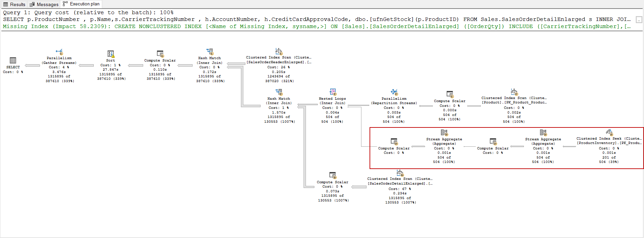The image size is (644, 238).
Task: Select the ProductInventory Clustered Index Seek icon
Action: point(609,132)
